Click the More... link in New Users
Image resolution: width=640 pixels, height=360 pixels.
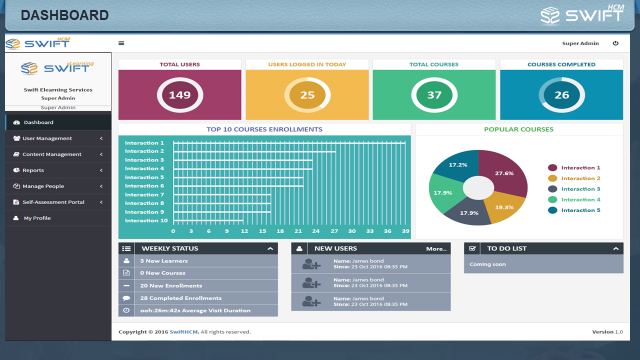pos(436,249)
